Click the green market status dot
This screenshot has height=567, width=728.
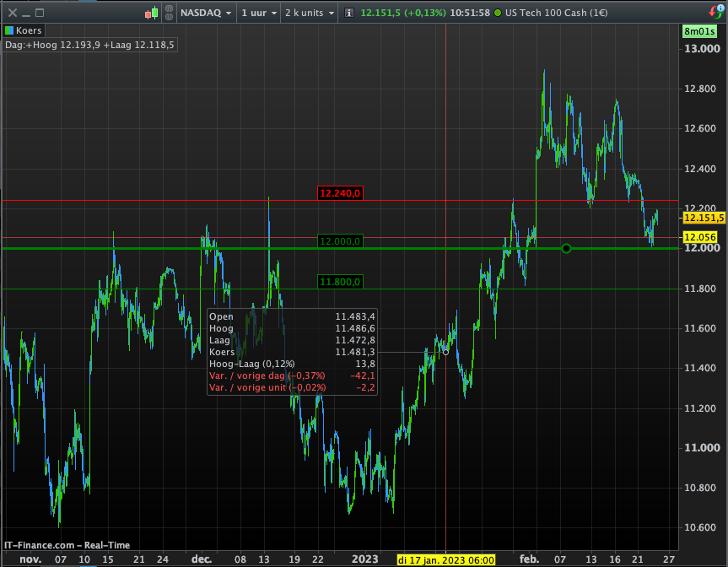[498, 13]
